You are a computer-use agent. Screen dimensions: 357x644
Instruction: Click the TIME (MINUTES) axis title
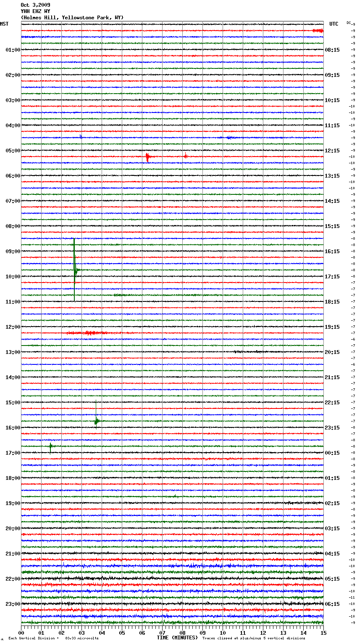pyautogui.click(x=177, y=638)
